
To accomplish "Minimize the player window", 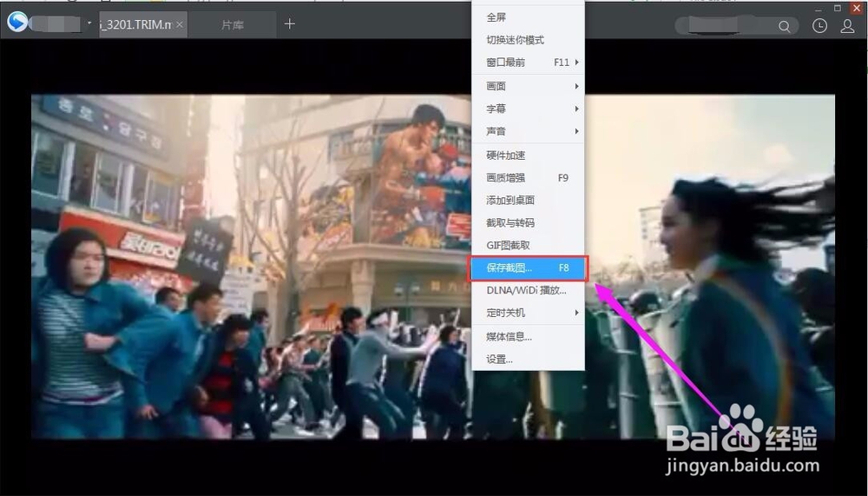I will tap(819, 10).
